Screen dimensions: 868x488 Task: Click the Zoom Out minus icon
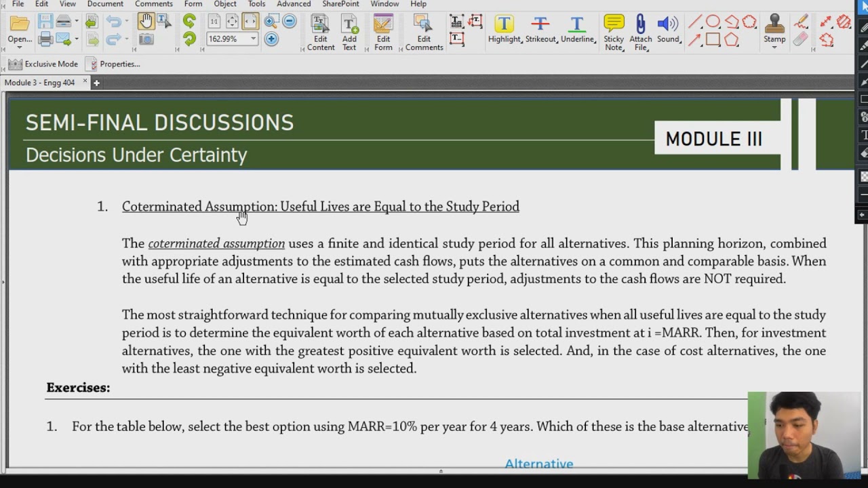tap(290, 22)
